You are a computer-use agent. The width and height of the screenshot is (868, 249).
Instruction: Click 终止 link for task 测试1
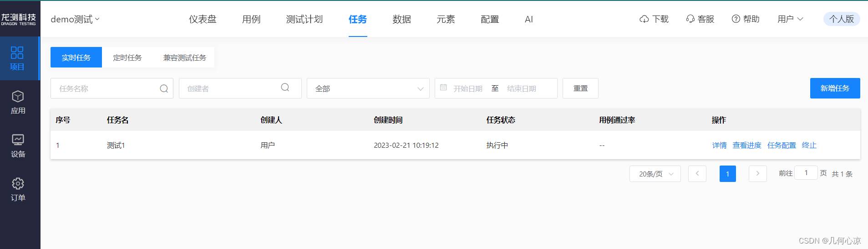pos(809,145)
